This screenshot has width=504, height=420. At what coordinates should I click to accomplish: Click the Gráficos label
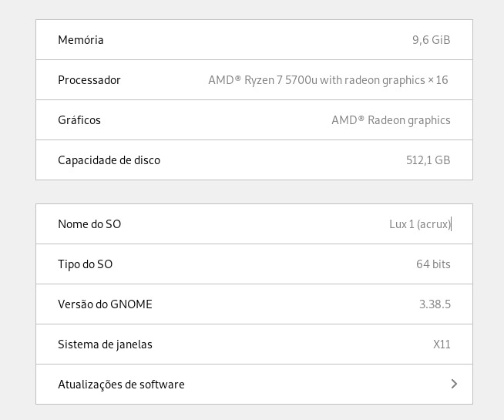coord(79,120)
